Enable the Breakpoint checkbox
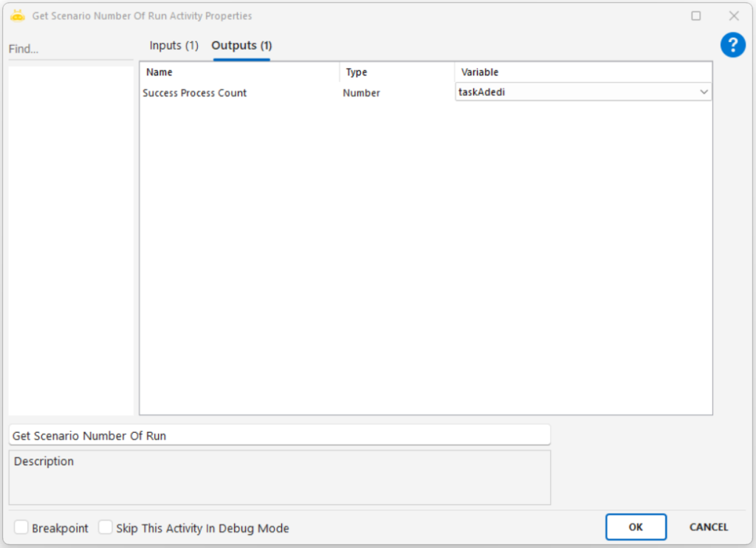 [22, 527]
